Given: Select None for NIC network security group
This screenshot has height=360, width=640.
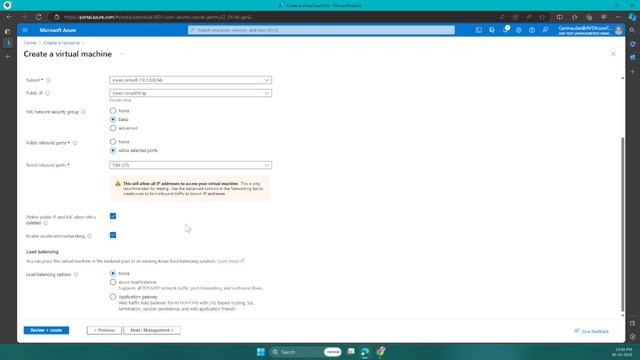Looking at the screenshot, I should click(113, 111).
